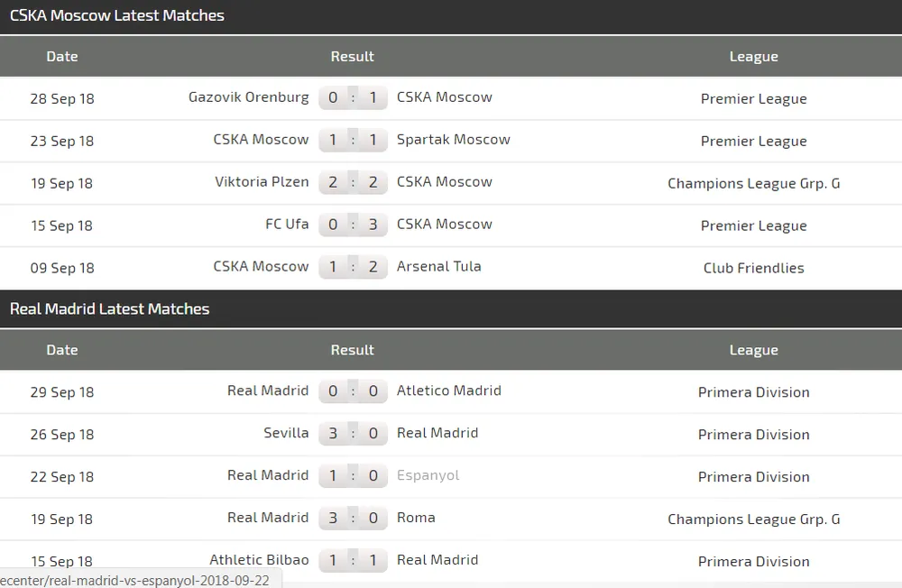Select Athletic Bilbao team link

point(259,560)
